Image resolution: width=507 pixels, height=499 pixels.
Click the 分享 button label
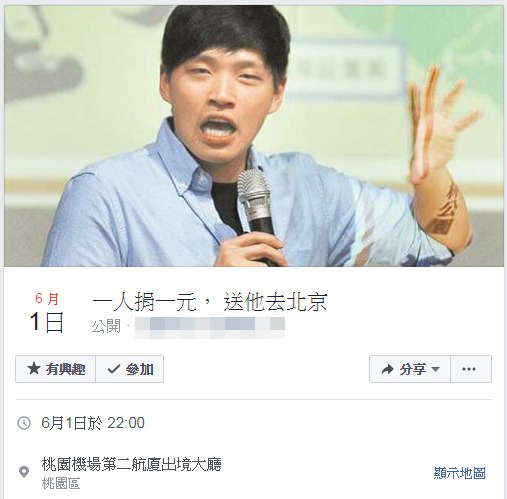(413, 369)
